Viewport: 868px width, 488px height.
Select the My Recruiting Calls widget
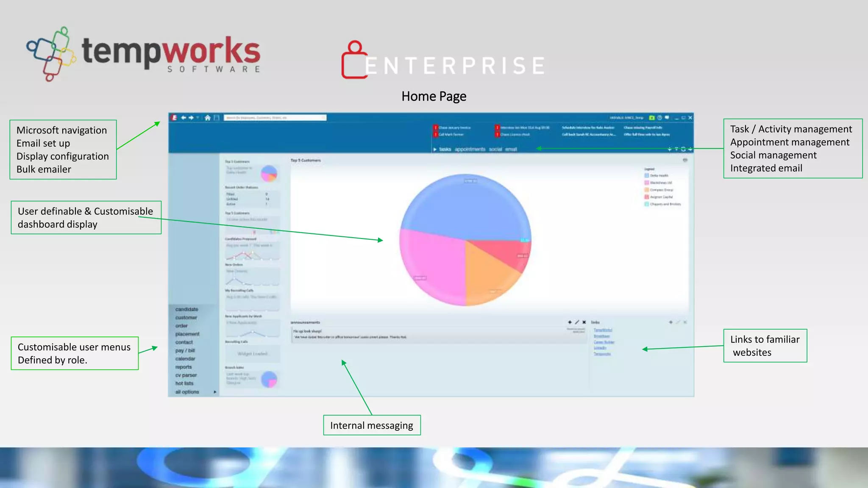(x=252, y=303)
